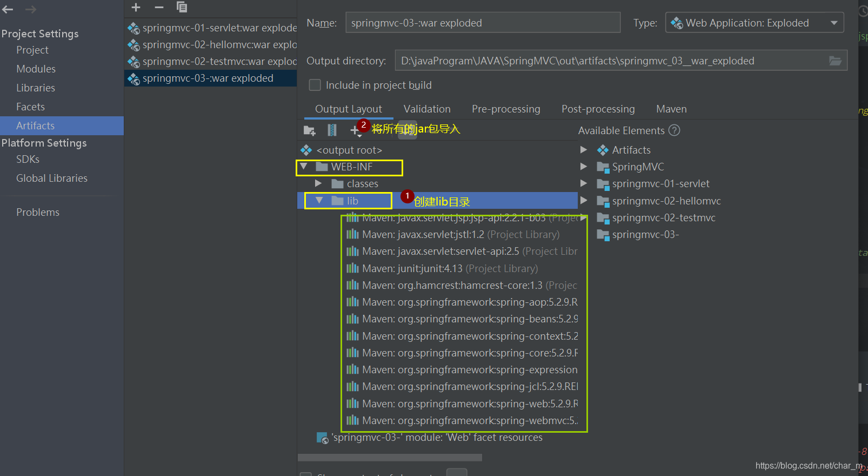Click WEB-INF folder icon
Viewport: 868px width, 476px height.
(x=322, y=167)
